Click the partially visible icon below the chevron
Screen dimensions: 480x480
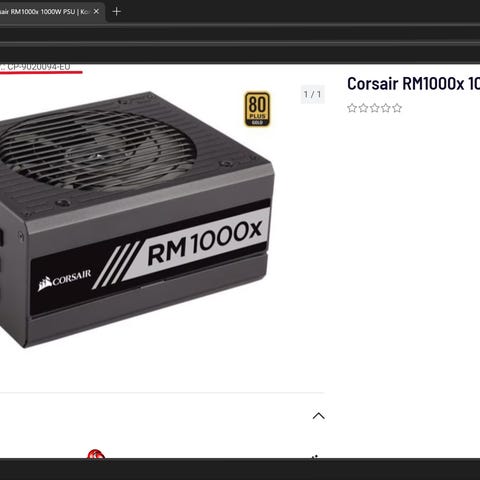315,457
